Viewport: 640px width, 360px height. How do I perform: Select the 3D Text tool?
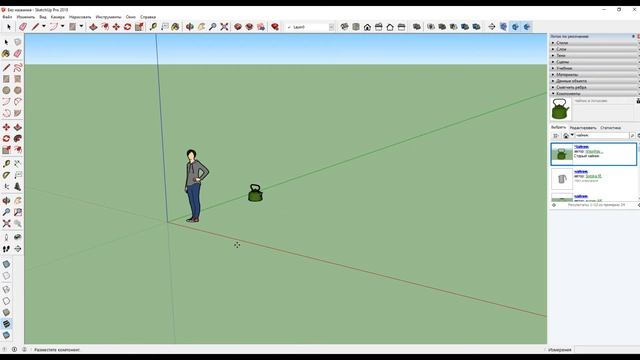18,187
